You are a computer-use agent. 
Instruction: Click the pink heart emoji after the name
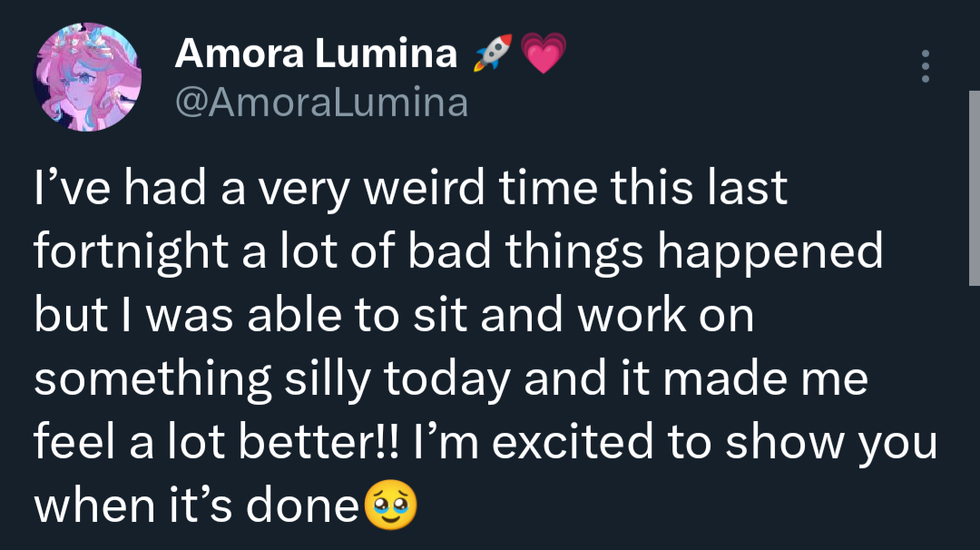(544, 54)
